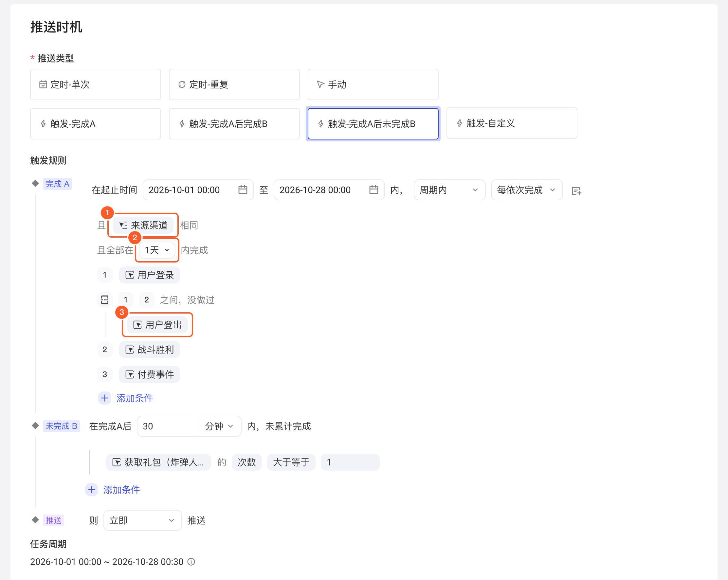Open the 分钟 unit dropdown
Image resolution: width=728 pixels, height=580 pixels.
(x=220, y=426)
